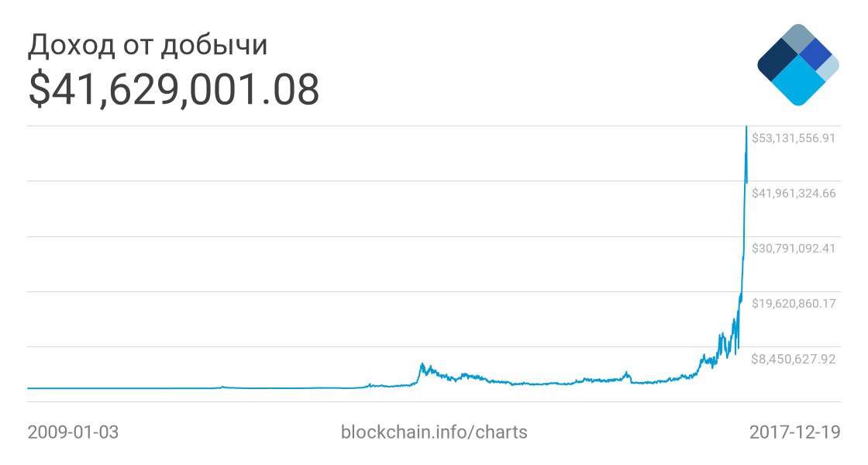The width and height of the screenshot is (868, 465).
Task: Click the Blockchain diamond logo
Action: click(797, 65)
